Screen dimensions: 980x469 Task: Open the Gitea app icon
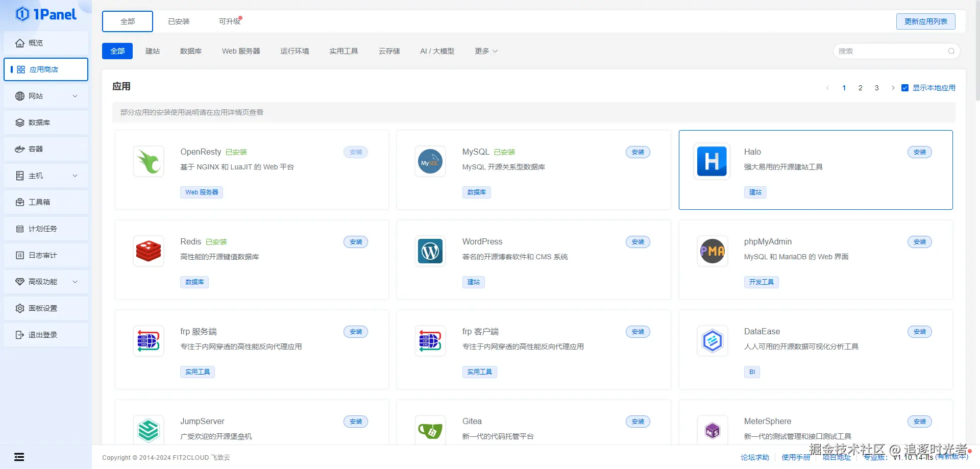(430, 430)
